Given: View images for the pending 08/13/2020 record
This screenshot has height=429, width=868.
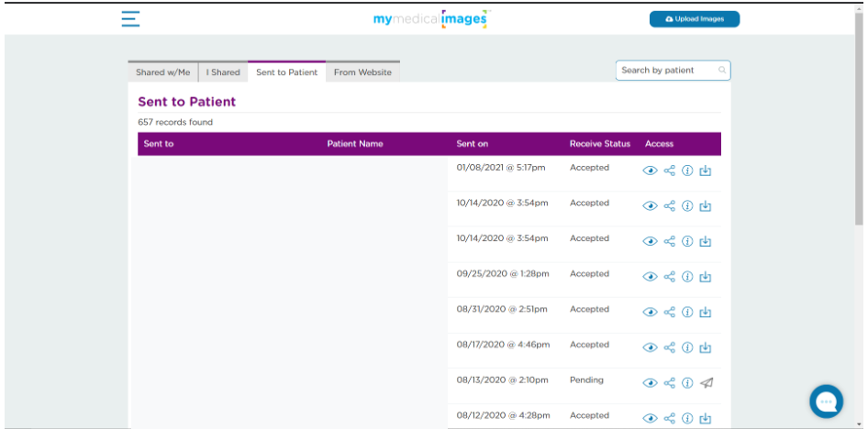Looking at the screenshot, I should pyautogui.click(x=650, y=383).
